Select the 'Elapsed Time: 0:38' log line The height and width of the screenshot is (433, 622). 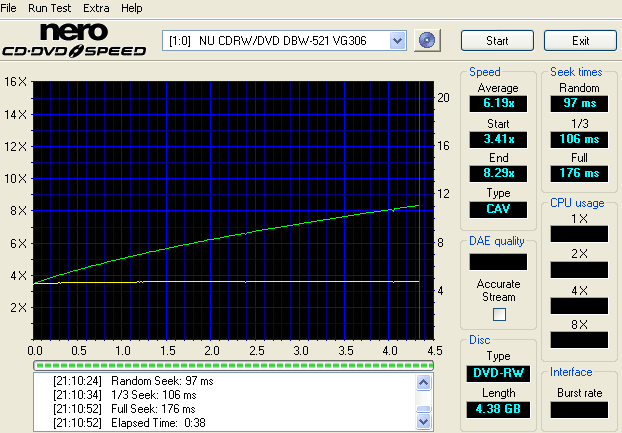coord(129,423)
